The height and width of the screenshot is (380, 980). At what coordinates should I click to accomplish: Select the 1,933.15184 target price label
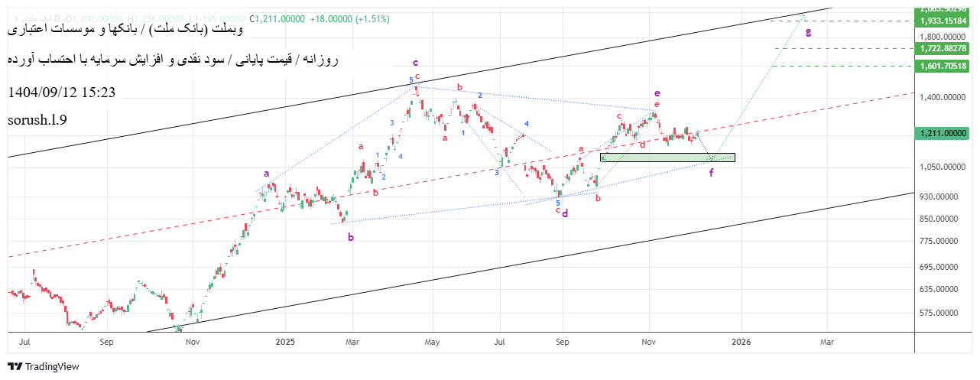(x=945, y=21)
